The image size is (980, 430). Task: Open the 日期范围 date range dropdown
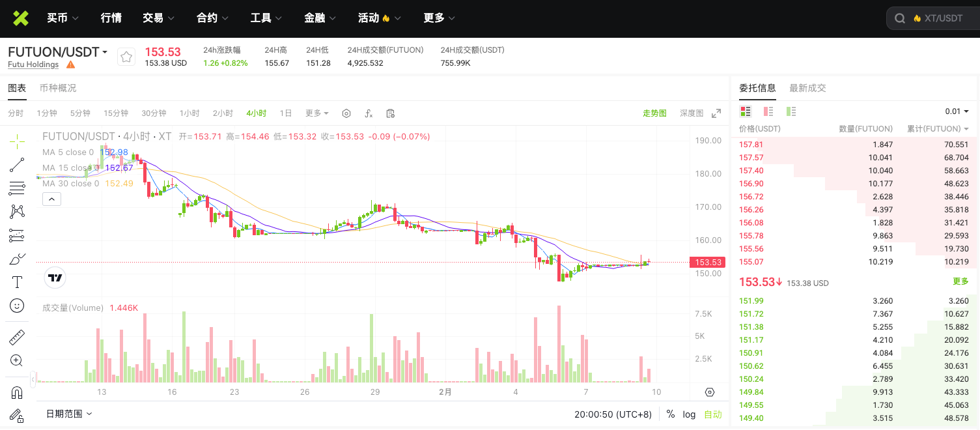[69, 414]
